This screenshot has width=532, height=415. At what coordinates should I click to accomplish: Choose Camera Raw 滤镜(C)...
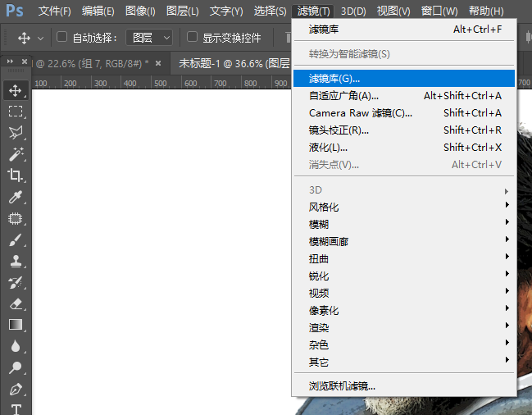pos(404,113)
